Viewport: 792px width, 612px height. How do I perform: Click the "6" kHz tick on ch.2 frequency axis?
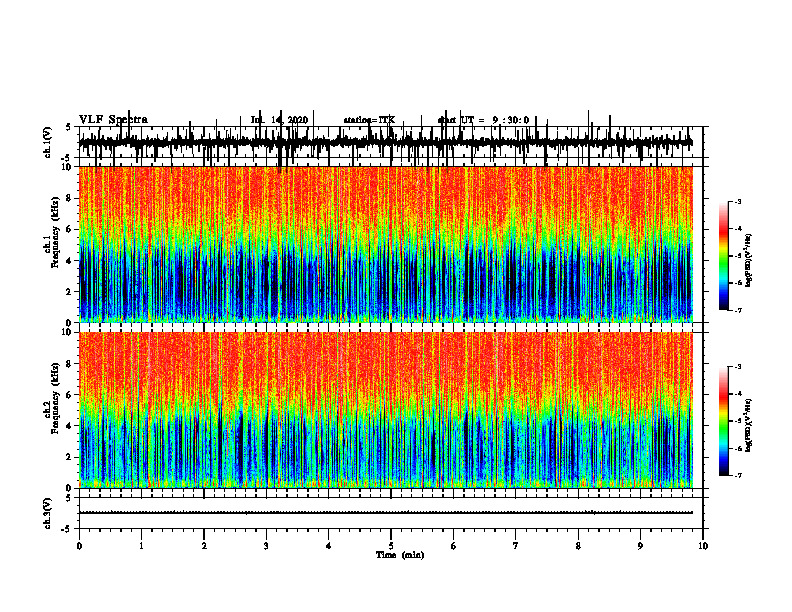(70, 394)
